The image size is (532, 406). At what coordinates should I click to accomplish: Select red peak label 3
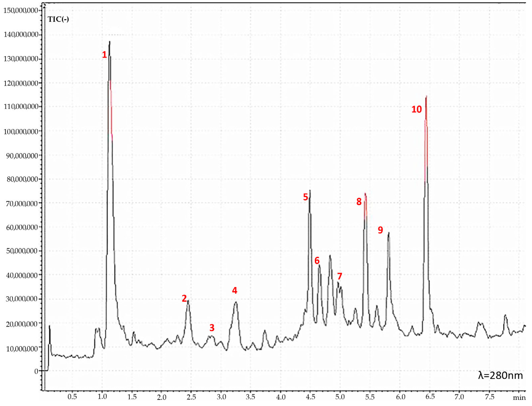pyautogui.click(x=212, y=328)
